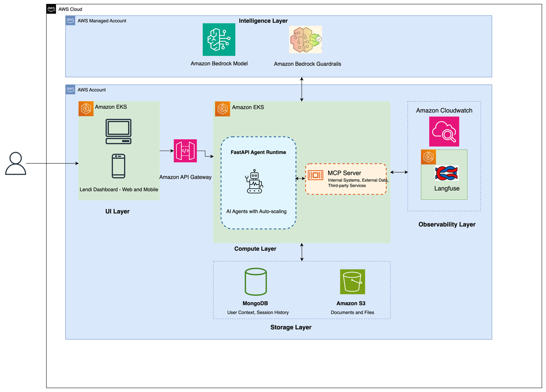Viewport: 546px width, 392px height.
Task: Click the MCP Server chip icon
Action: (316, 176)
